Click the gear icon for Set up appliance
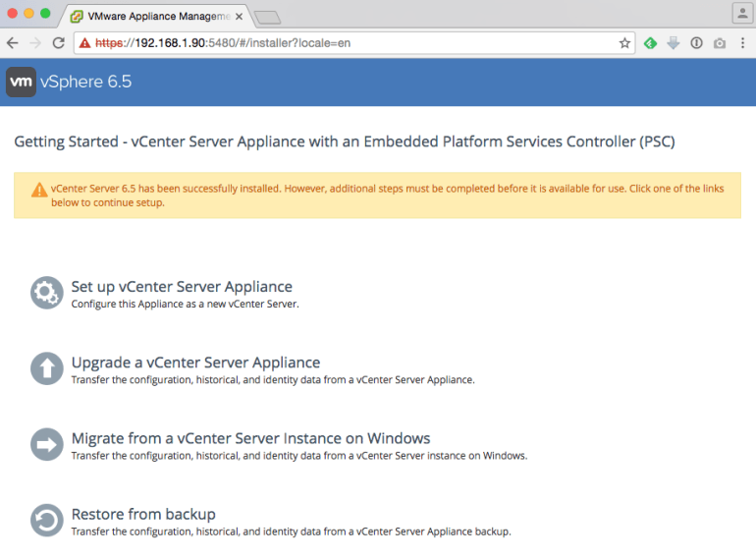This screenshot has width=756, height=559. point(46,293)
